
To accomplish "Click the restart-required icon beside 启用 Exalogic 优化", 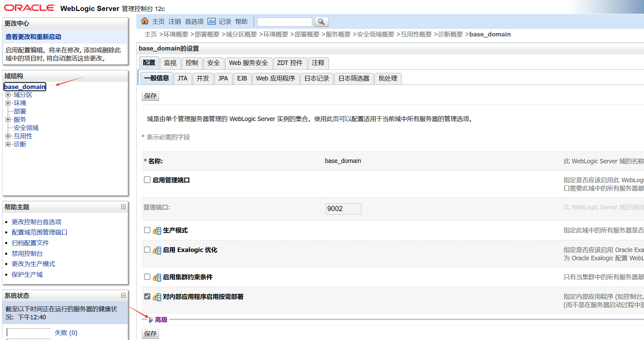I will 157,250.
